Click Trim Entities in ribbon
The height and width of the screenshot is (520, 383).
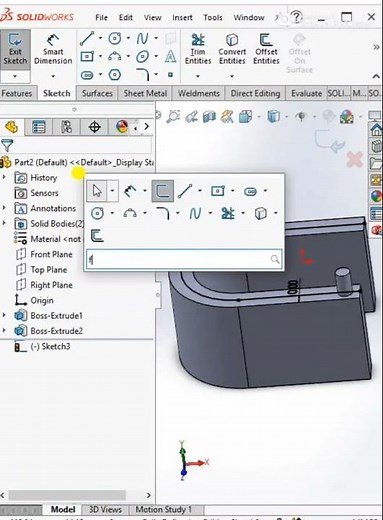coord(198,49)
